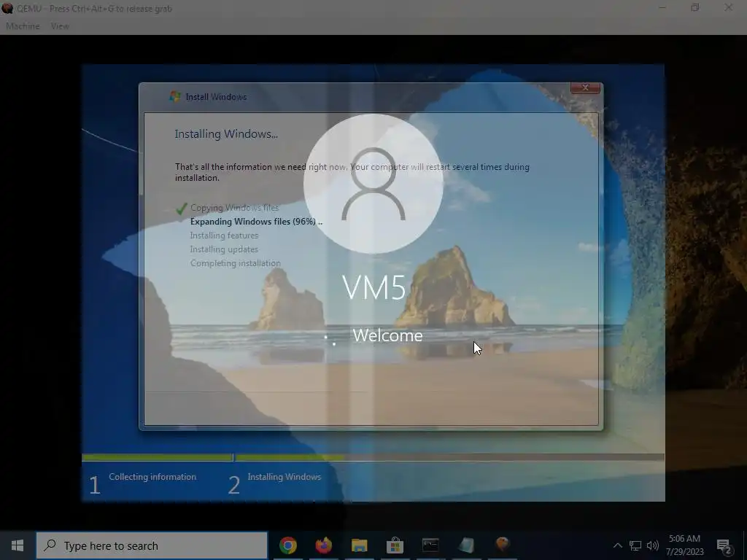Viewport: 747px width, 560px height.
Task: Click the VM5 user avatar picture
Action: tap(373, 184)
